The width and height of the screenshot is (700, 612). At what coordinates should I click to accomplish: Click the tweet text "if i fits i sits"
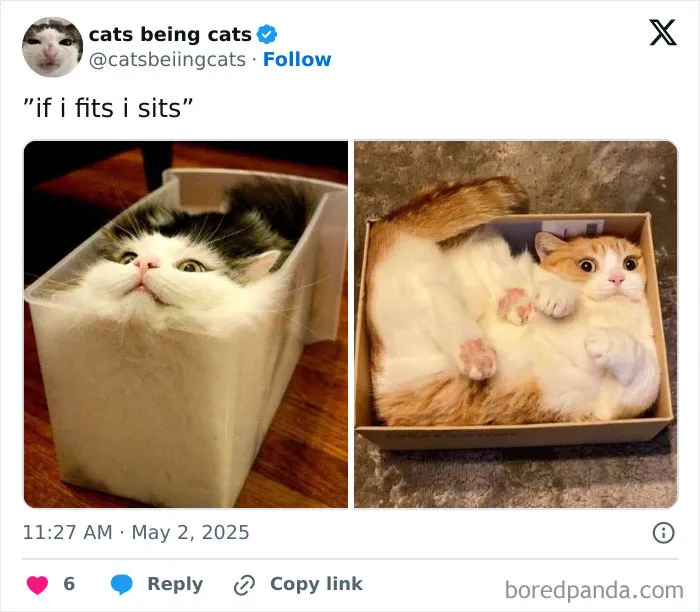(108, 108)
